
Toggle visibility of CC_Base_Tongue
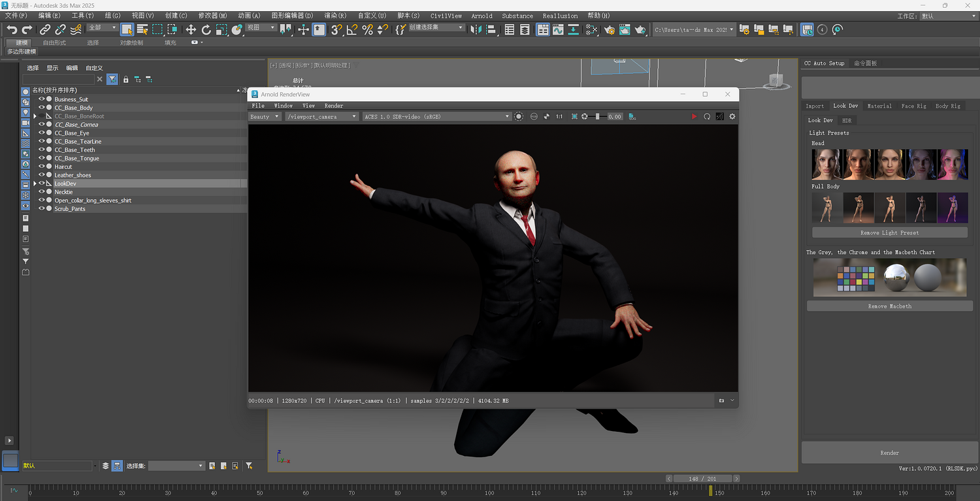click(41, 158)
